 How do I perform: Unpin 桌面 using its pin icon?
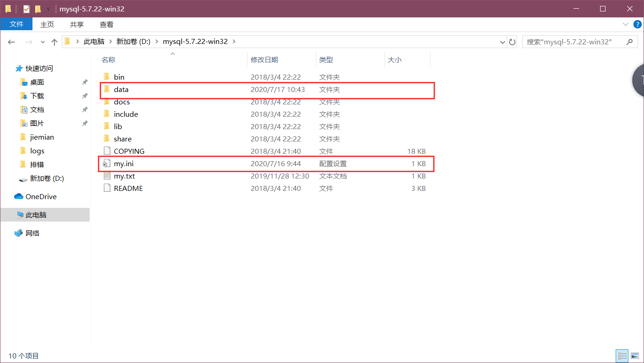click(x=85, y=82)
